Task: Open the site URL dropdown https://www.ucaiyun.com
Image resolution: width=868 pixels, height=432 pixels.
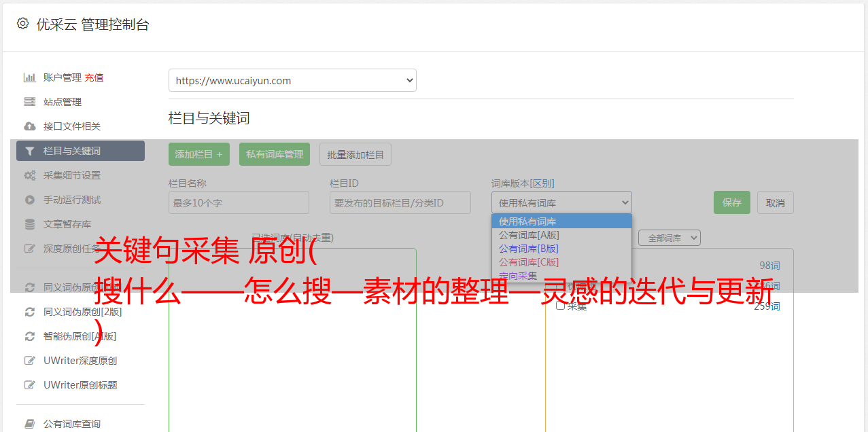Action: point(292,80)
